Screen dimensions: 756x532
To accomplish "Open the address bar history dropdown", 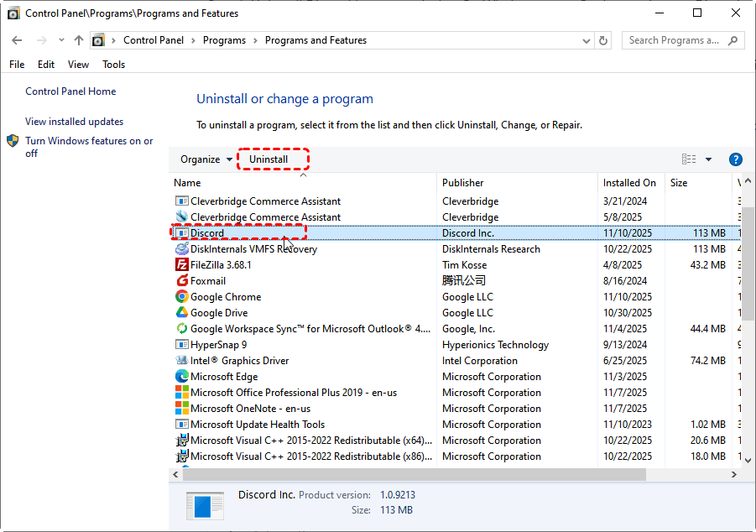I will [585, 40].
